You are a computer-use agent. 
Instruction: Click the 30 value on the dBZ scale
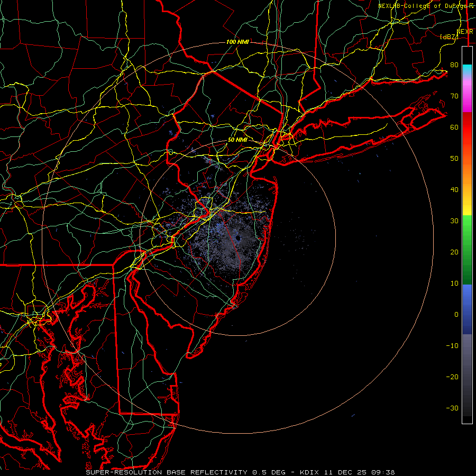click(x=454, y=221)
